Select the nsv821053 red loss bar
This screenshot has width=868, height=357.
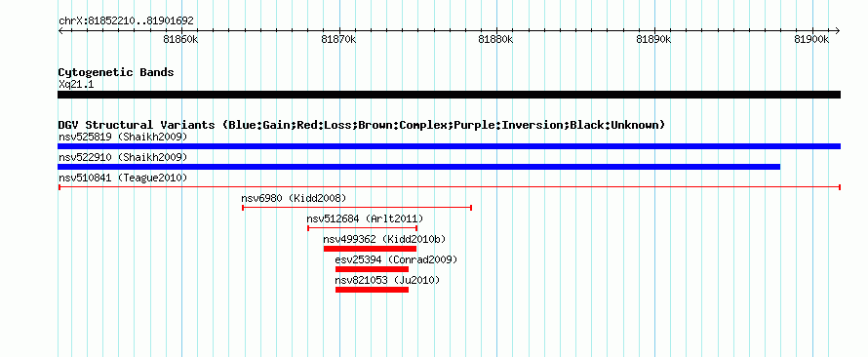[x=372, y=290]
